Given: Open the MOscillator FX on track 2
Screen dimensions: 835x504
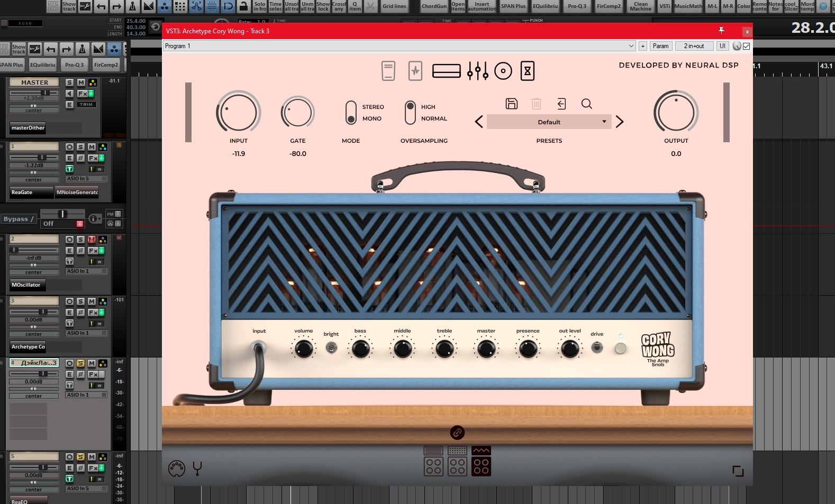Looking at the screenshot, I should 28,285.
